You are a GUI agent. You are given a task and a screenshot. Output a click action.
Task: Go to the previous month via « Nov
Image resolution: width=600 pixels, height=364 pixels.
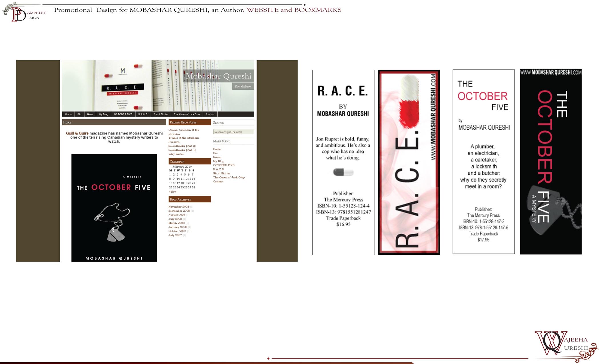coord(172,192)
